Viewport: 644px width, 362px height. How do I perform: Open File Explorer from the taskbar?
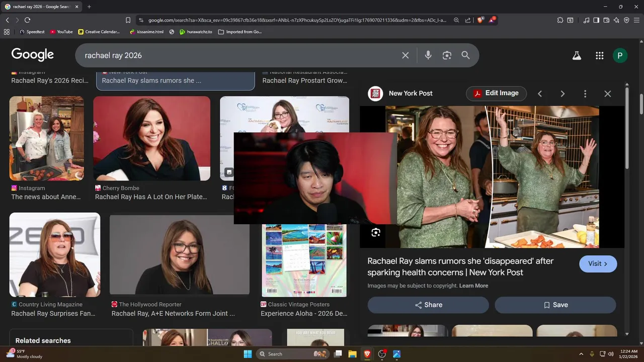pyautogui.click(x=353, y=354)
